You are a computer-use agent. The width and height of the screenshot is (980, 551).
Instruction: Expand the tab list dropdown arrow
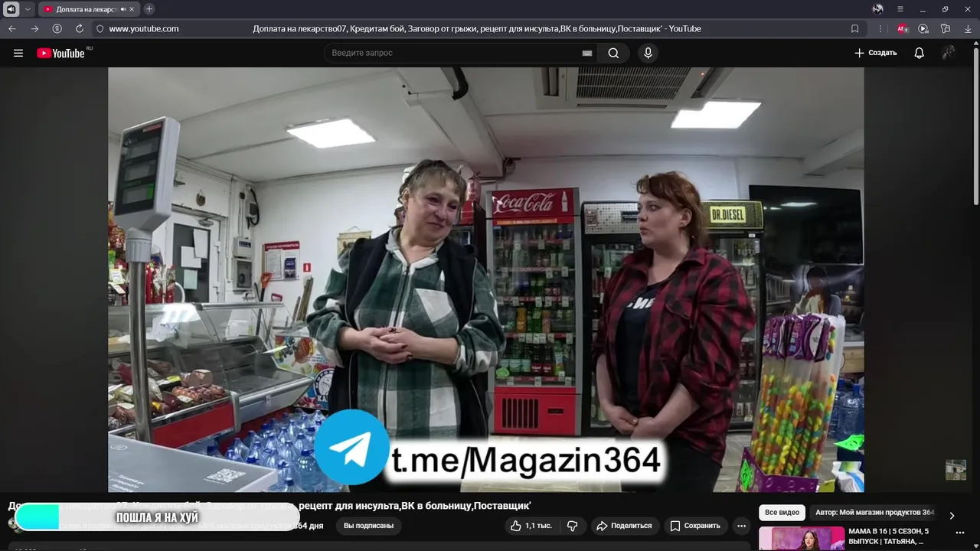[x=28, y=9]
